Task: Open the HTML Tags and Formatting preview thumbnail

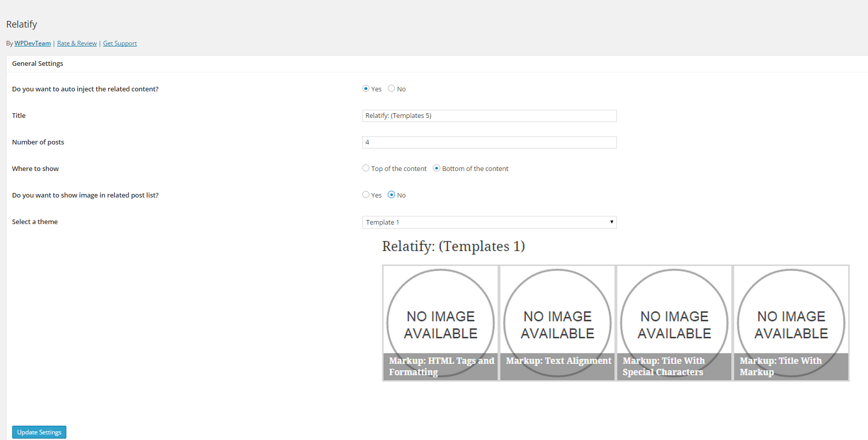Action: 440,323
